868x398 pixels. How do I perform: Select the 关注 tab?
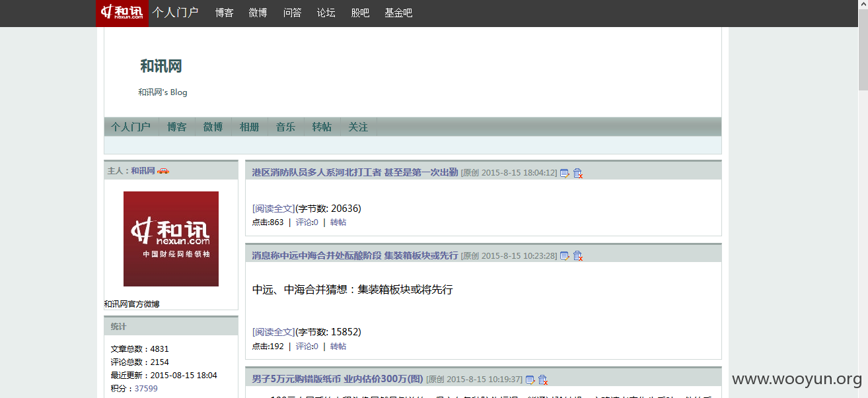[358, 127]
